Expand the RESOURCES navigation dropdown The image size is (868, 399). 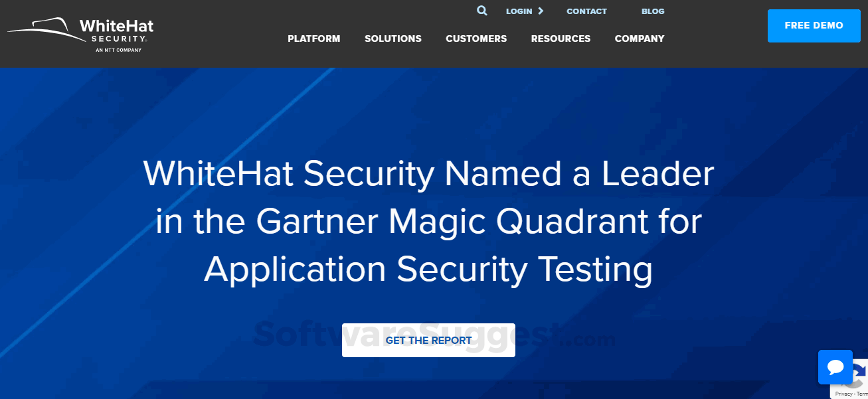(x=561, y=39)
